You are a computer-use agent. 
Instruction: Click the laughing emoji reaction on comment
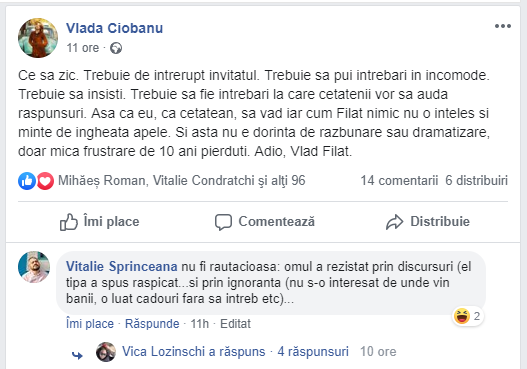tap(462, 316)
